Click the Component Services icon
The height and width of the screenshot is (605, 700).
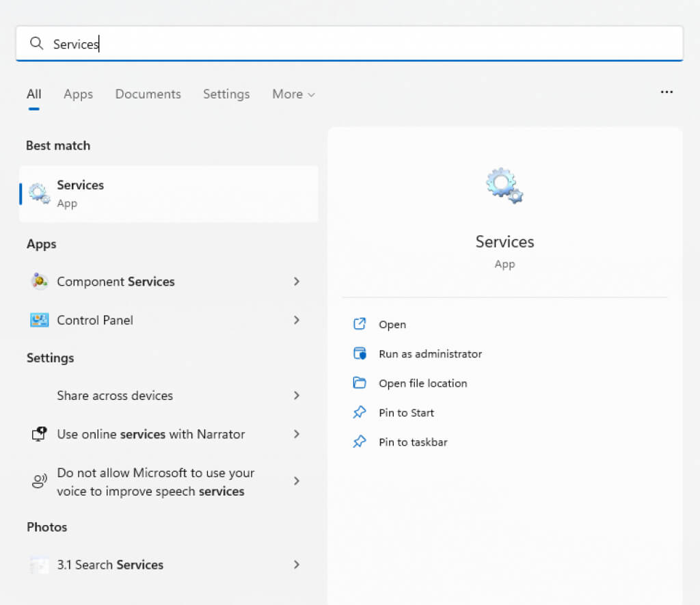point(39,282)
